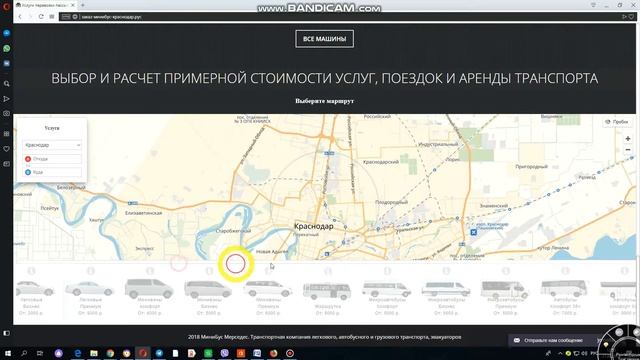Open info icon above Микроавтобусы Комфорт
The height and width of the screenshot is (360, 640).
coord(387,271)
